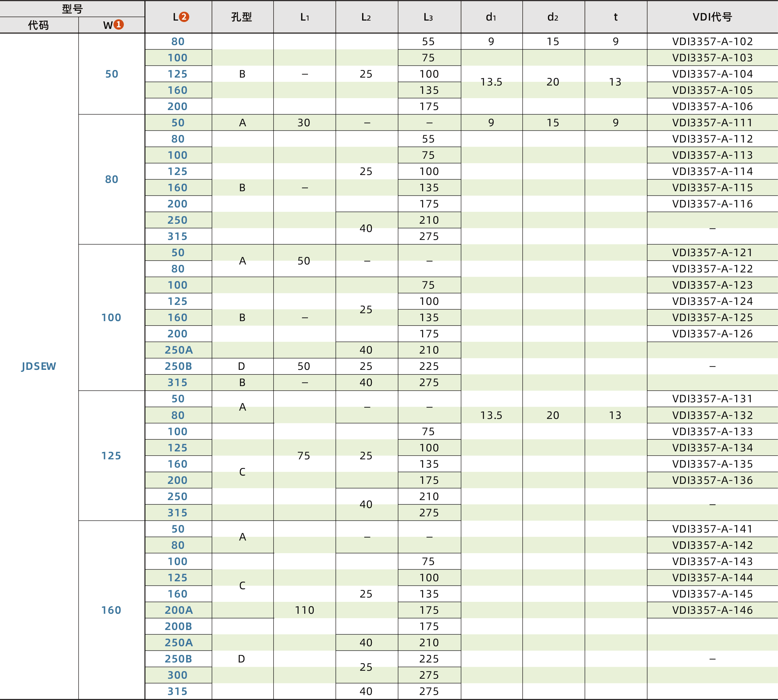Click the orange circle 2 icon beside L
Viewport: 778px width, 700px height.
(x=184, y=17)
